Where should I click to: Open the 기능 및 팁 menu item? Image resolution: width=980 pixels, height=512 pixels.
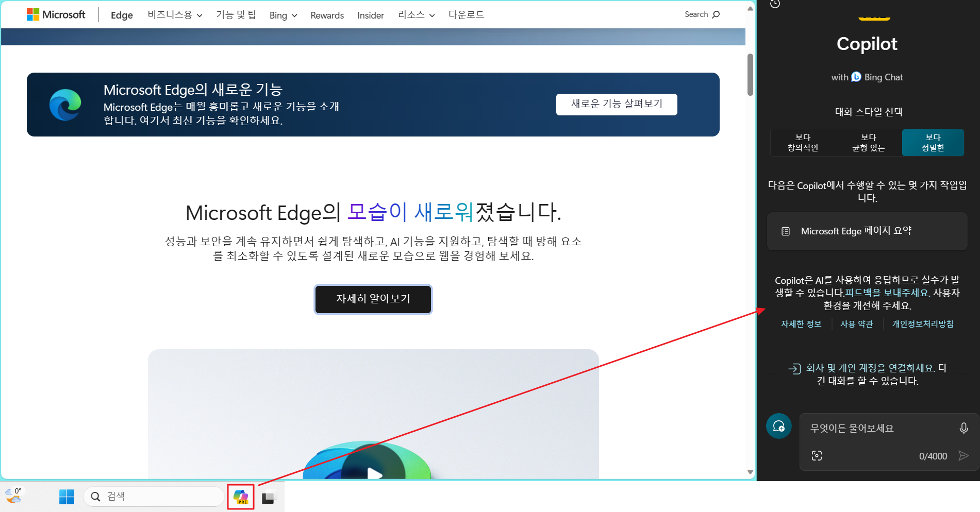tap(236, 15)
